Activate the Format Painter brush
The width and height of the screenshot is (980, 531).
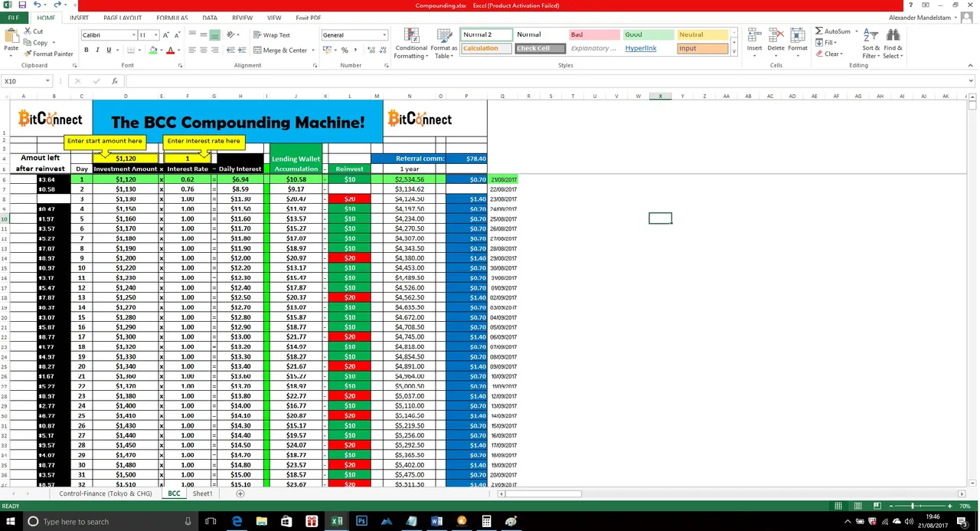click(x=48, y=54)
